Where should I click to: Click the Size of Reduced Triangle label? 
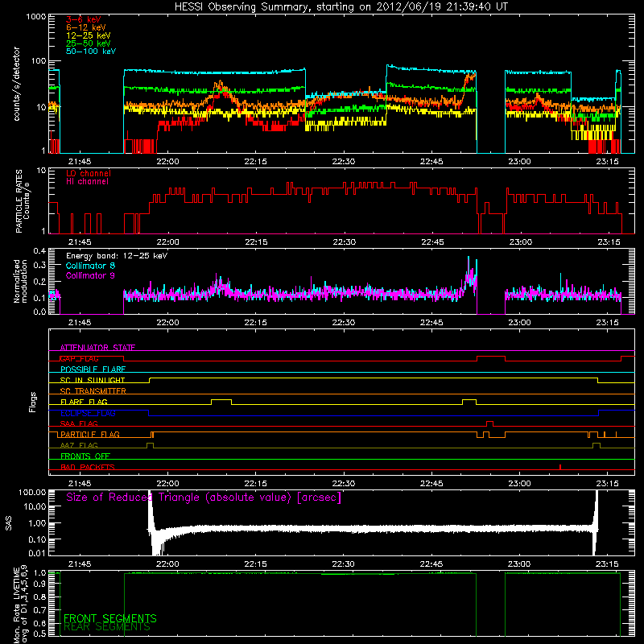[x=204, y=497]
